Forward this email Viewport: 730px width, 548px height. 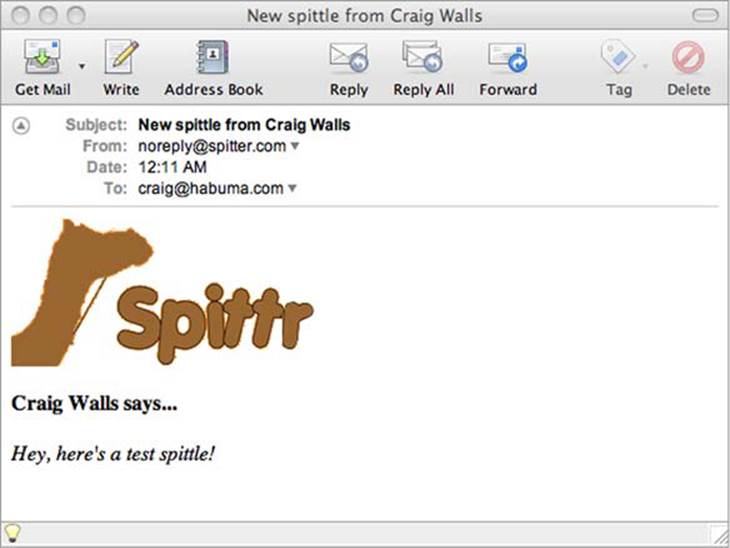[x=507, y=58]
